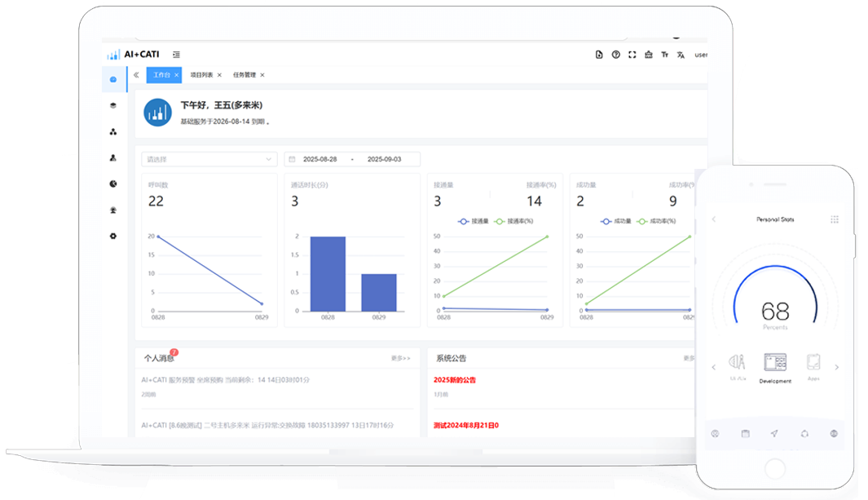Select the layers stack icon in sidebar

[x=113, y=105]
